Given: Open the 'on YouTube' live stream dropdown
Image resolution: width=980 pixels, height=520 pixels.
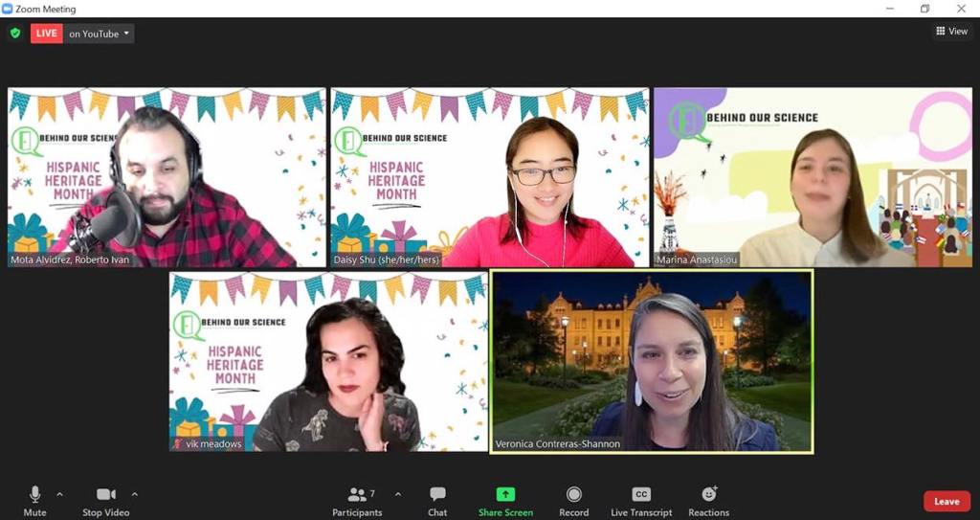Looking at the screenshot, I should point(100,34).
